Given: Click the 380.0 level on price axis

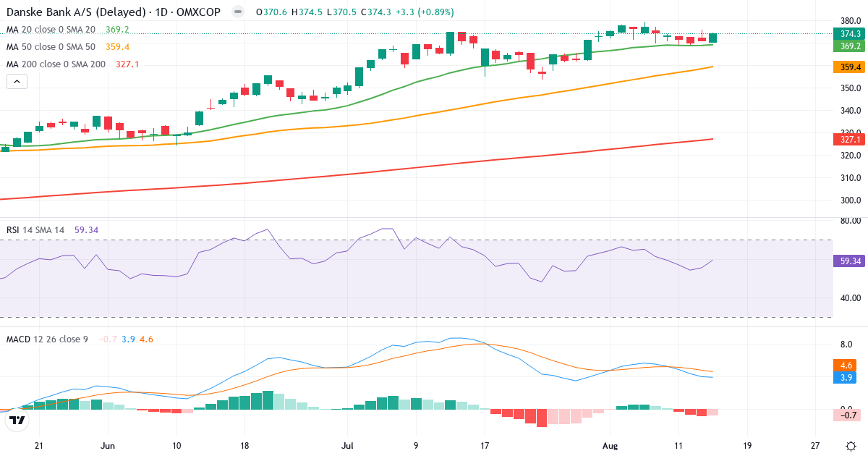Looking at the screenshot, I should coord(850,21).
